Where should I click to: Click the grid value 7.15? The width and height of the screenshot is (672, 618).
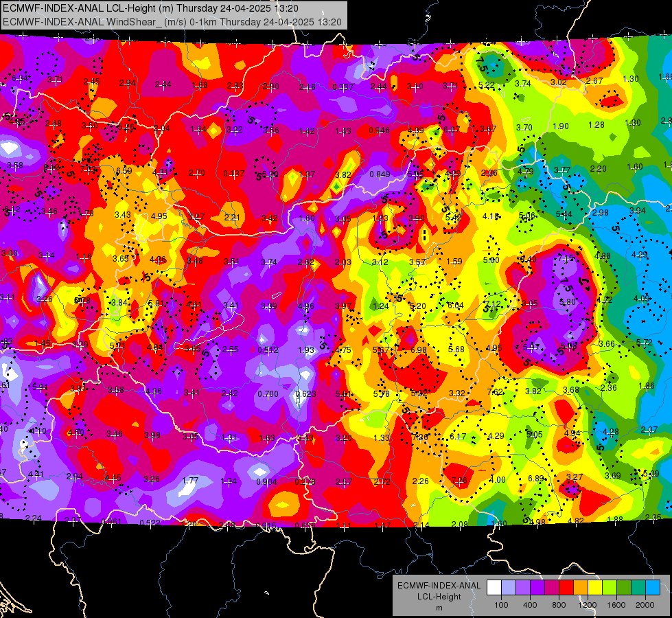[566, 257]
